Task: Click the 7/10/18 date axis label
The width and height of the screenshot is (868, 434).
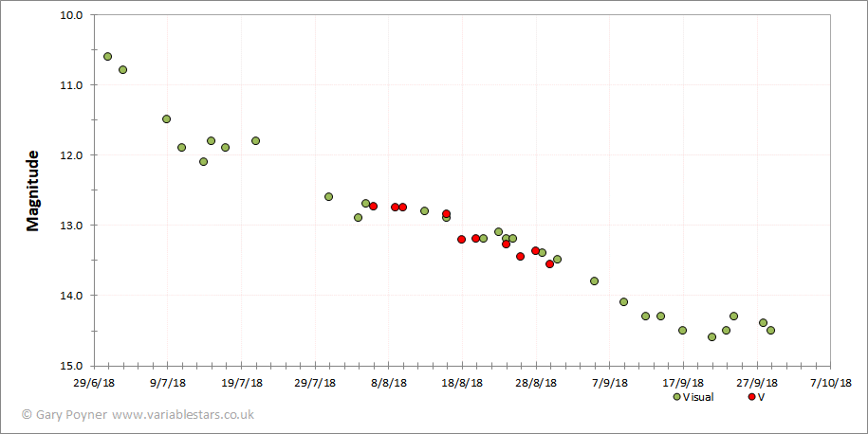Action: pyautogui.click(x=830, y=383)
